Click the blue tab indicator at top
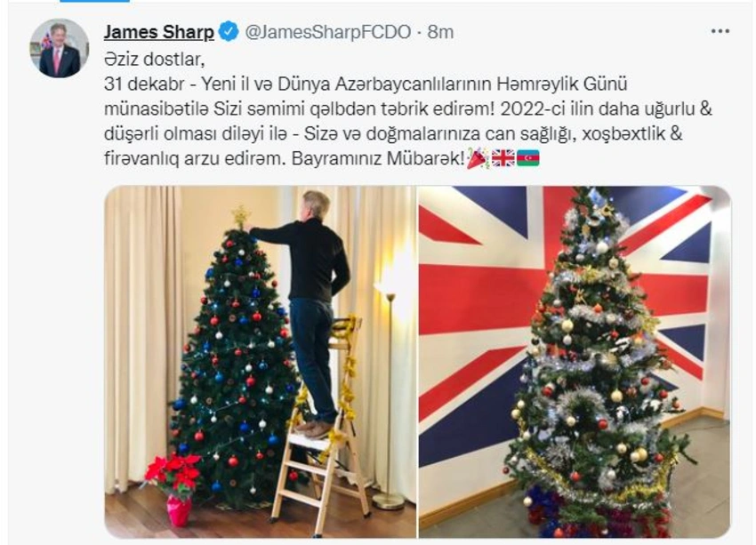This screenshot has height=545, width=756. click(x=94, y=2)
